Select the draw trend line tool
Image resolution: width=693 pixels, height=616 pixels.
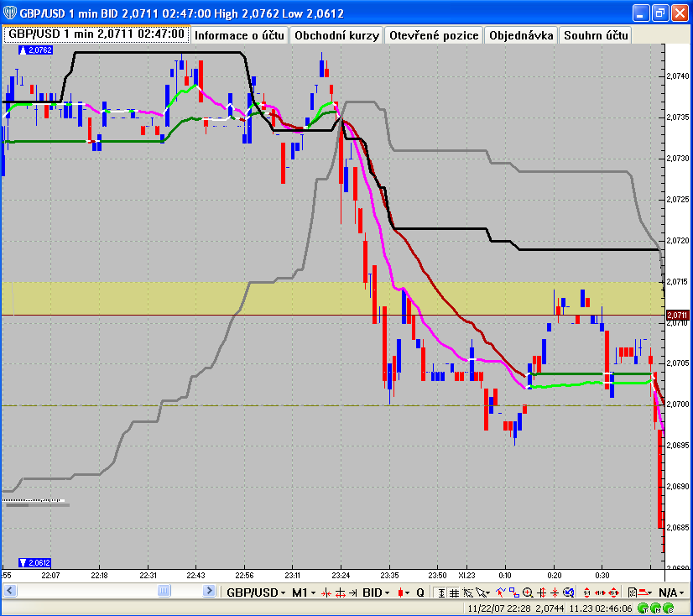point(500,593)
